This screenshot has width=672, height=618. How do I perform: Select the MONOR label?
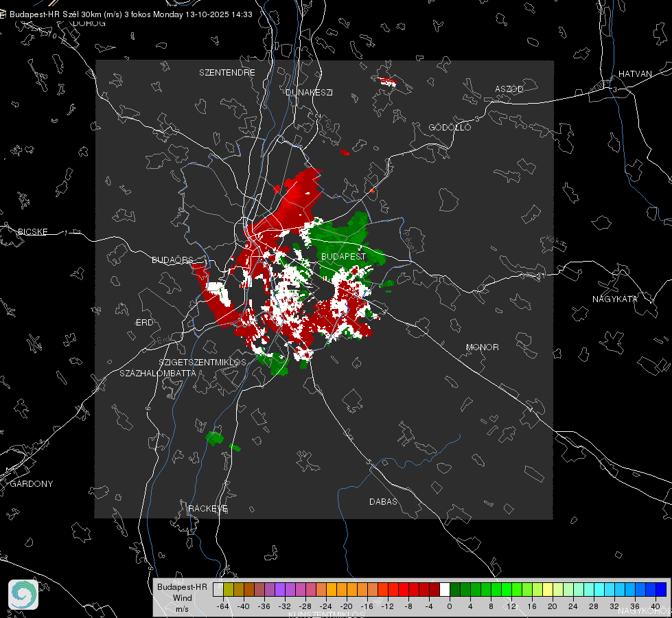(482, 347)
